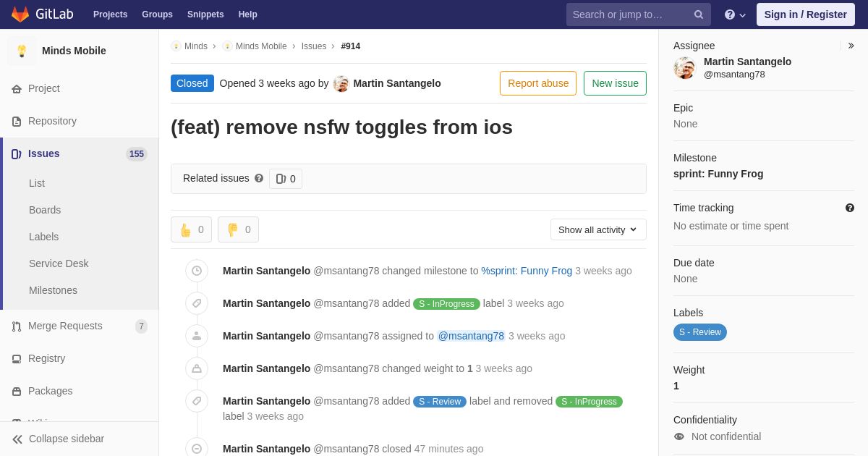Click the closed icon on closed activity
868x456 pixels.
(197, 449)
